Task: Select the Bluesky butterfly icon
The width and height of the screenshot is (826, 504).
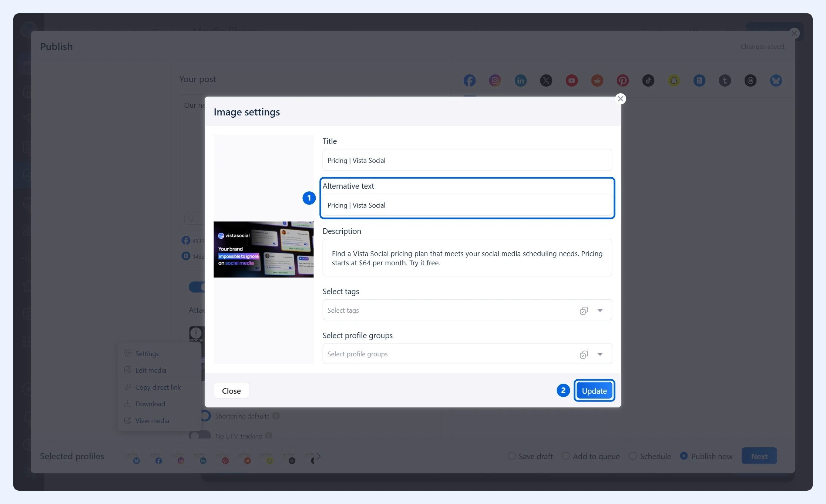Action: (x=776, y=80)
